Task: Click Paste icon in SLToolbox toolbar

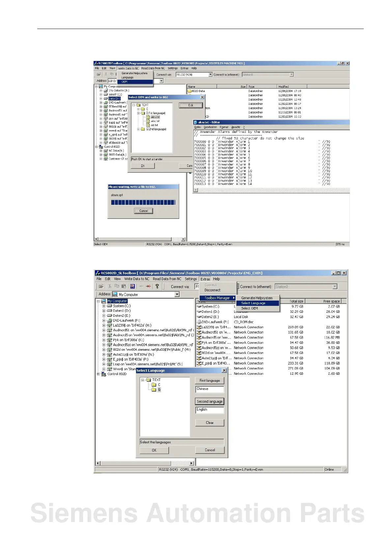Action: [x=124, y=286]
